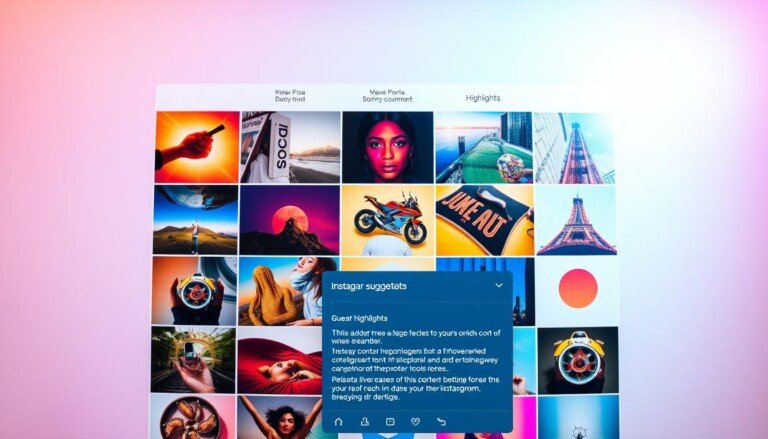
Task: Open the phone in garden arch photo
Action: click(193, 360)
